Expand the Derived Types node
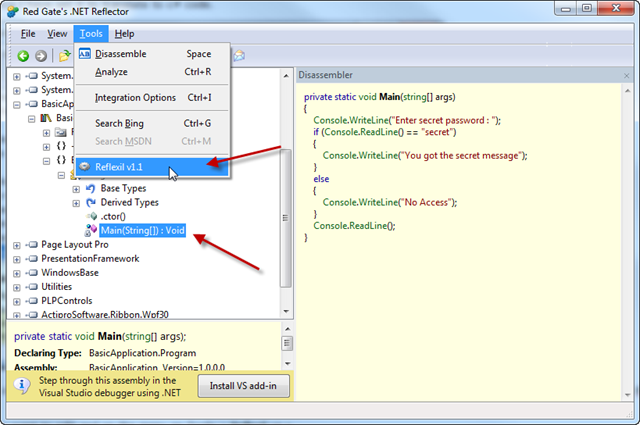The height and width of the screenshot is (425, 640). tap(76, 203)
